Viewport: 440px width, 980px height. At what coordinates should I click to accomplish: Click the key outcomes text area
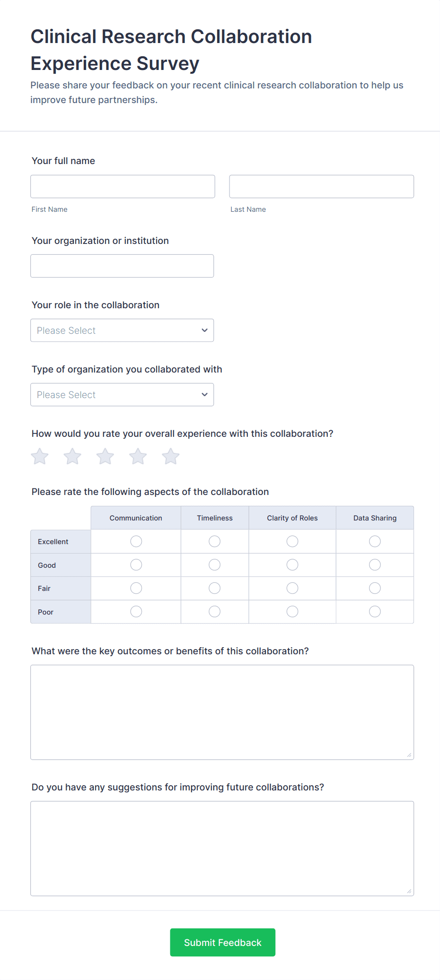(222, 712)
